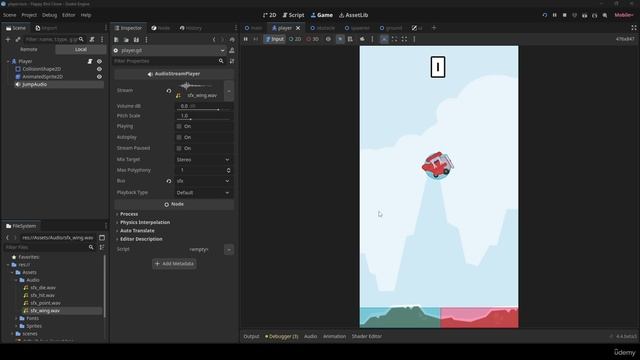The height and width of the screenshot is (360, 640).
Task: Open the Scene dock three-dot options menu
Action: [x=102, y=40]
